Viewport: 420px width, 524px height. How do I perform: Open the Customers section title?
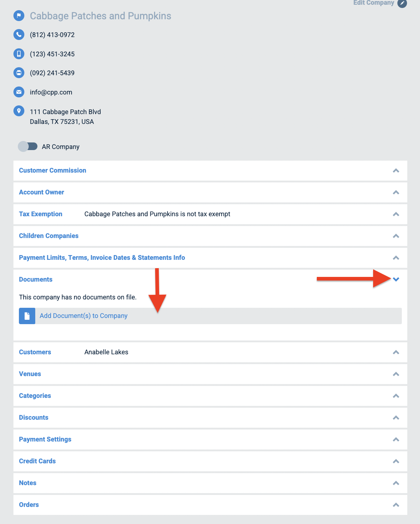pos(35,352)
